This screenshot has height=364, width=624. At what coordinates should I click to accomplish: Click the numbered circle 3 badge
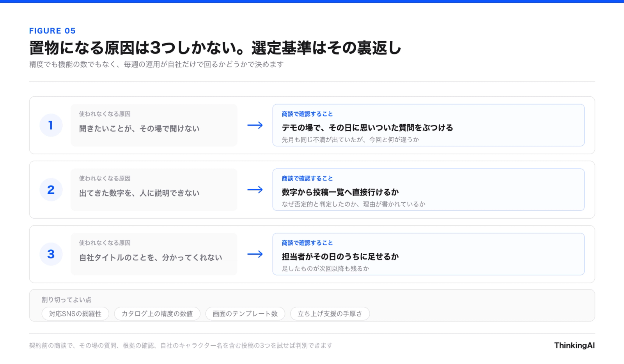[51, 254]
